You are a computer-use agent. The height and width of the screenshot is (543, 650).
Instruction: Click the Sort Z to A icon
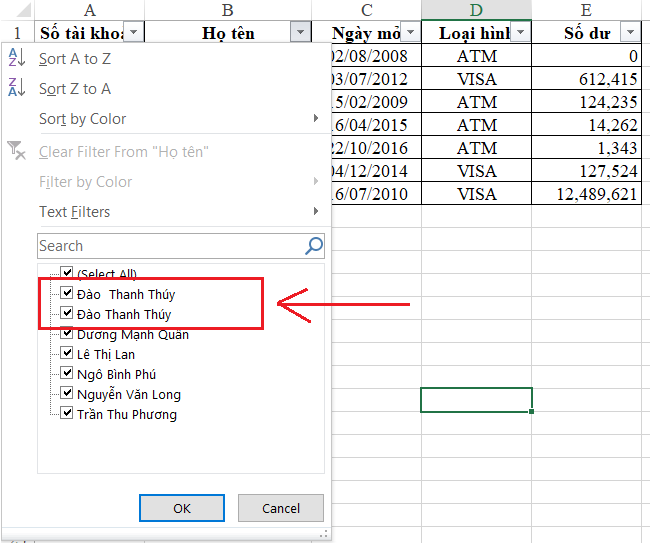(x=17, y=88)
